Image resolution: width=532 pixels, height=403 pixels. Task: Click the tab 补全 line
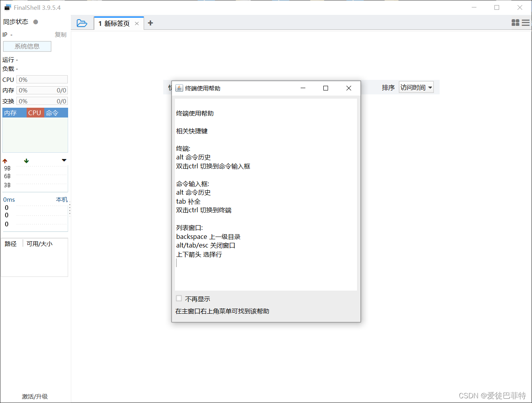(188, 201)
